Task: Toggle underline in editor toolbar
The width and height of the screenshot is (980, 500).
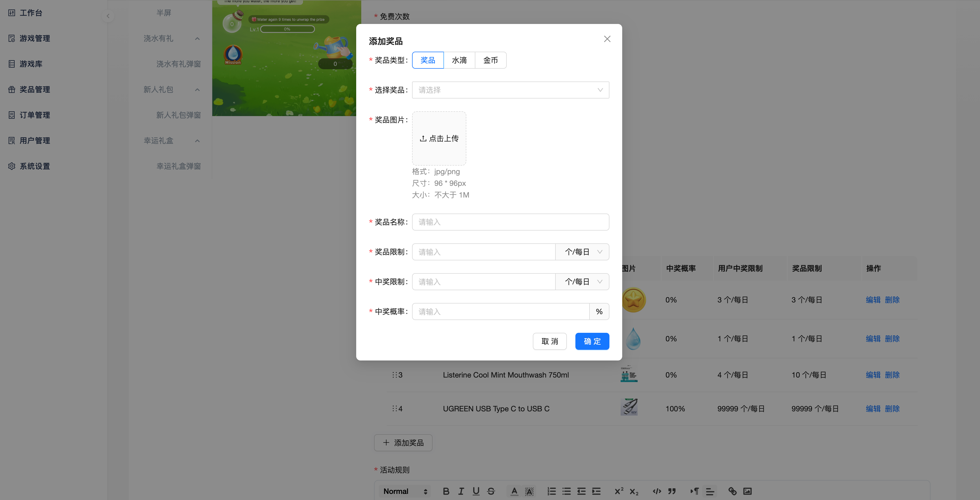Action: click(476, 491)
